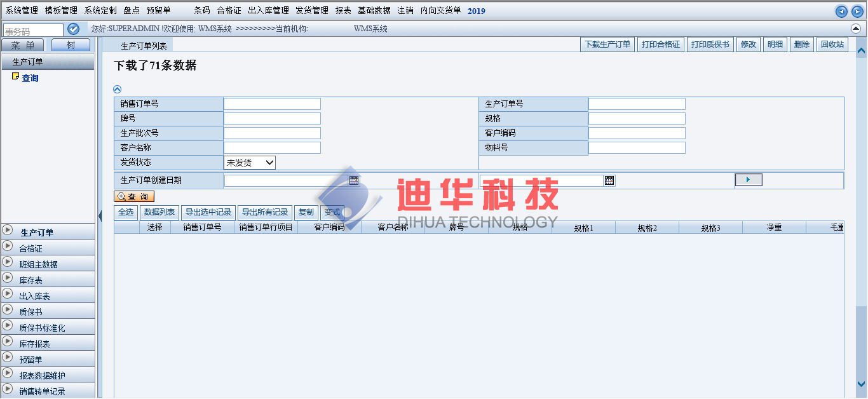
Task: Open the 发货状态 dropdown
Action: [x=250, y=163]
